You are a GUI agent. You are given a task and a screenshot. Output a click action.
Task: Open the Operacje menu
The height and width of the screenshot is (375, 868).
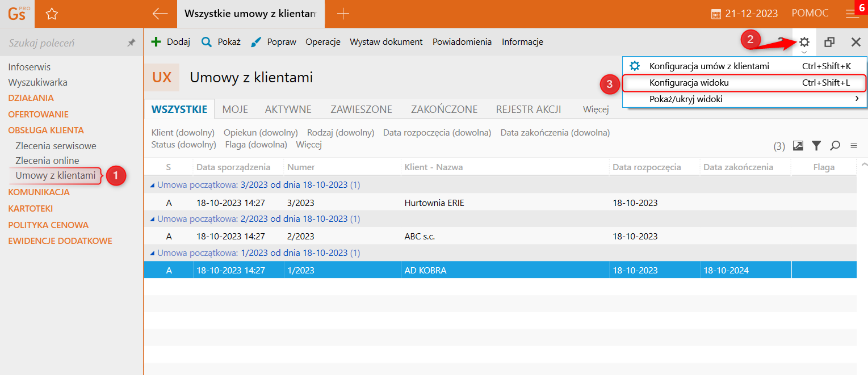(x=322, y=42)
